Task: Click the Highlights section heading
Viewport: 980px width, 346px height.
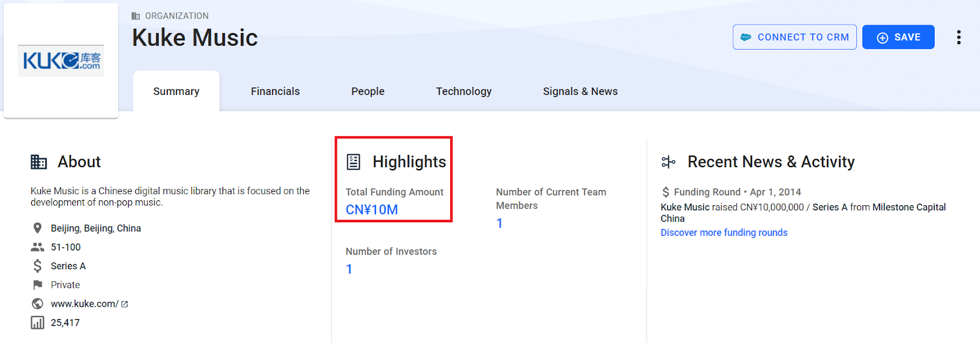Action: pos(409,162)
